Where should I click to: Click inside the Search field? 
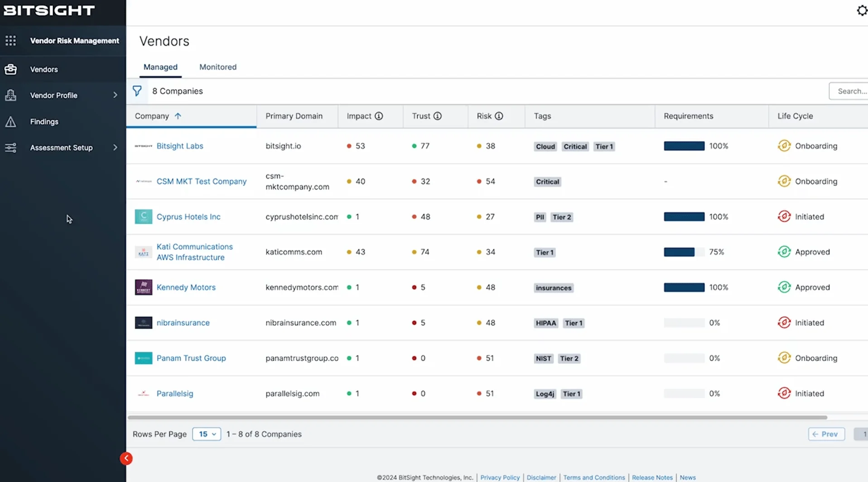[852, 91]
